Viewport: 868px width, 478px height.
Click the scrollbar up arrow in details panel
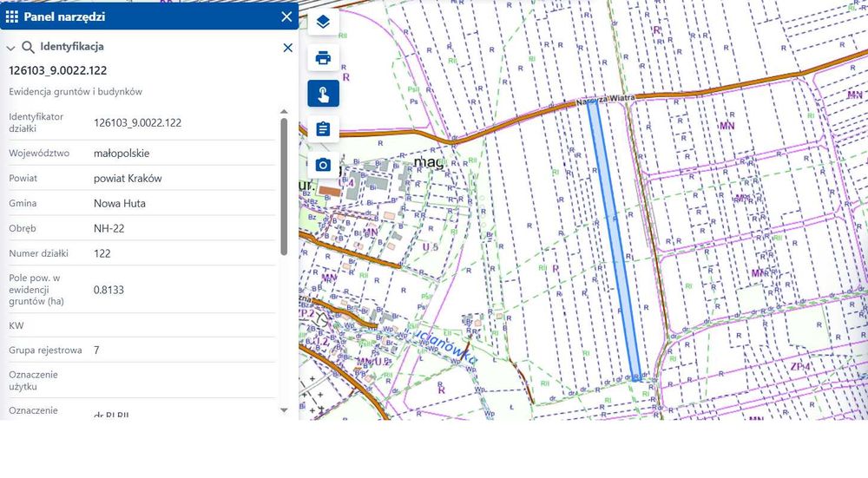point(284,112)
